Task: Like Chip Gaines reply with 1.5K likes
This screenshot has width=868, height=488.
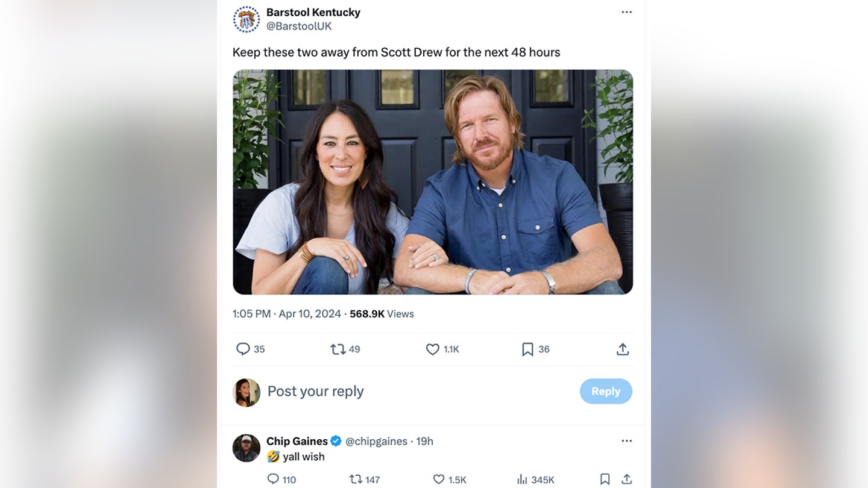Action: [x=450, y=480]
